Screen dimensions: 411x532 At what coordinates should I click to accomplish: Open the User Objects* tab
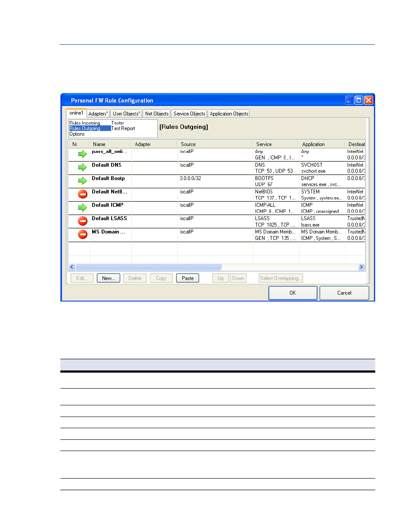click(x=126, y=114)
